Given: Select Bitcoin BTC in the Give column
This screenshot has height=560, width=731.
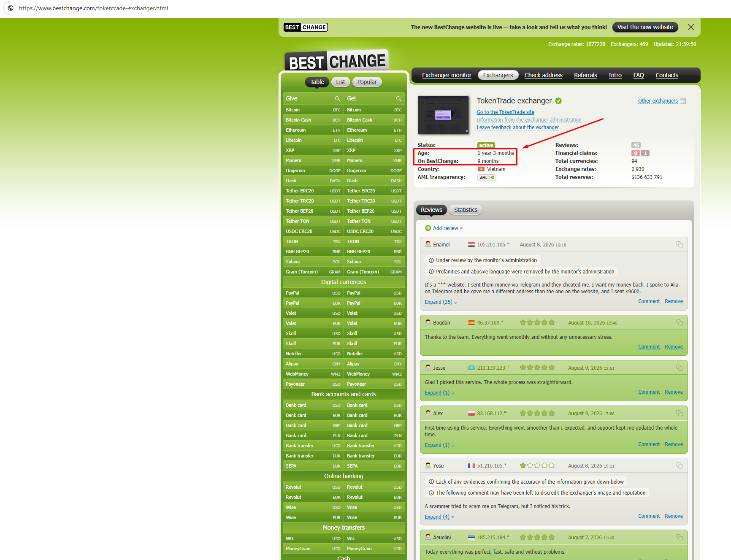Looking at the screenshot, I should click(313, 110).
